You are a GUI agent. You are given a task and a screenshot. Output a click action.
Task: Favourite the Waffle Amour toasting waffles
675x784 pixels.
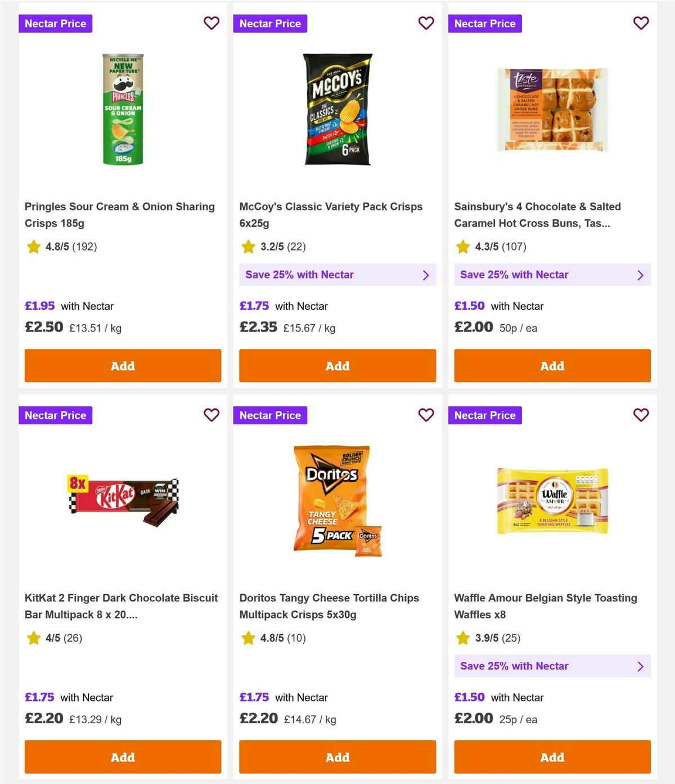(x=641, y=415)
